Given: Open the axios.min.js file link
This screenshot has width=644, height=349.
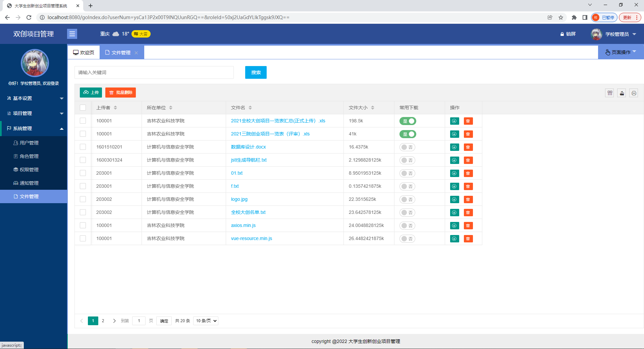Looking at the screenshot, I should pos(243,225).
